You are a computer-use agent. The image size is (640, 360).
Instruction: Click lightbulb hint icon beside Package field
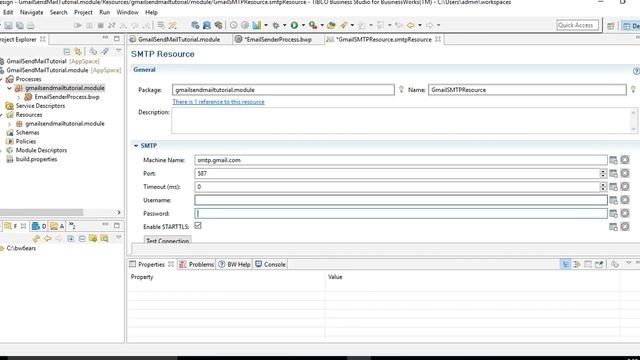(x=401, y=89)
